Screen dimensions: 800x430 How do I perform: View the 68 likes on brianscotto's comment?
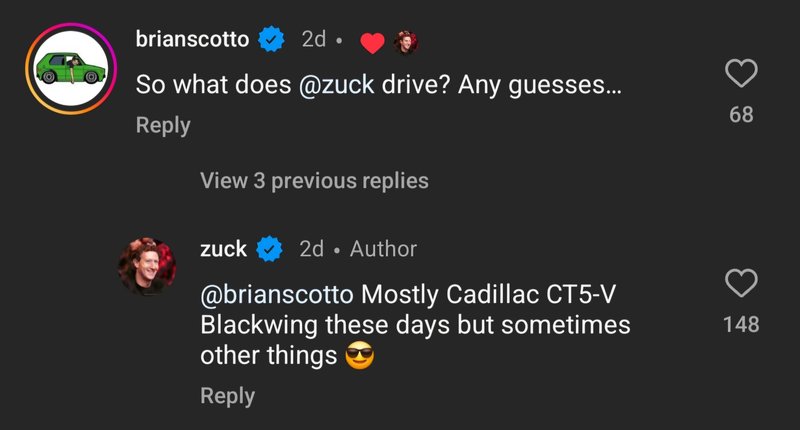(741, 114)
